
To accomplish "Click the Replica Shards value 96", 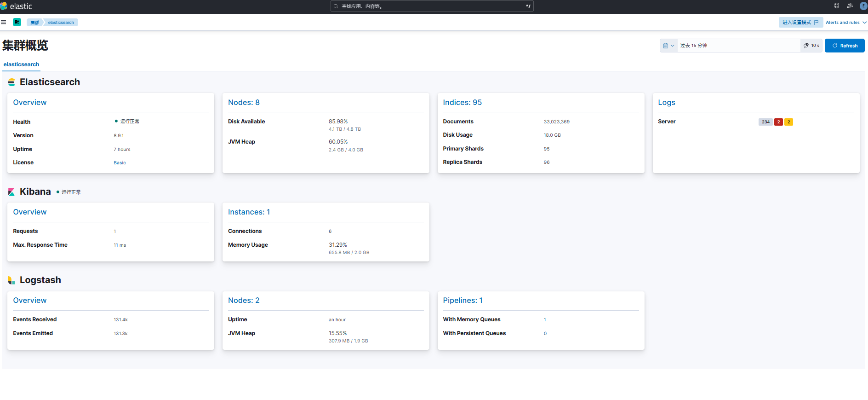I will point(547,162).
